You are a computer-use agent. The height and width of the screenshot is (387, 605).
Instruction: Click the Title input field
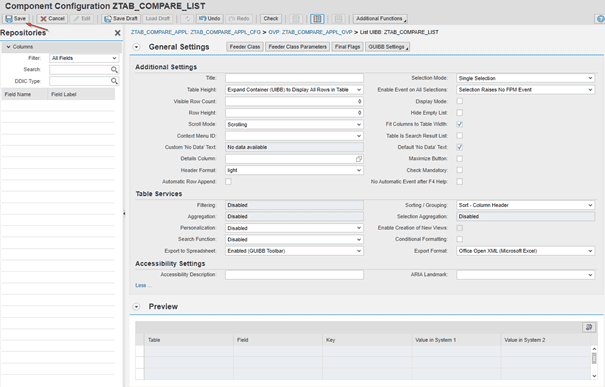294,78
